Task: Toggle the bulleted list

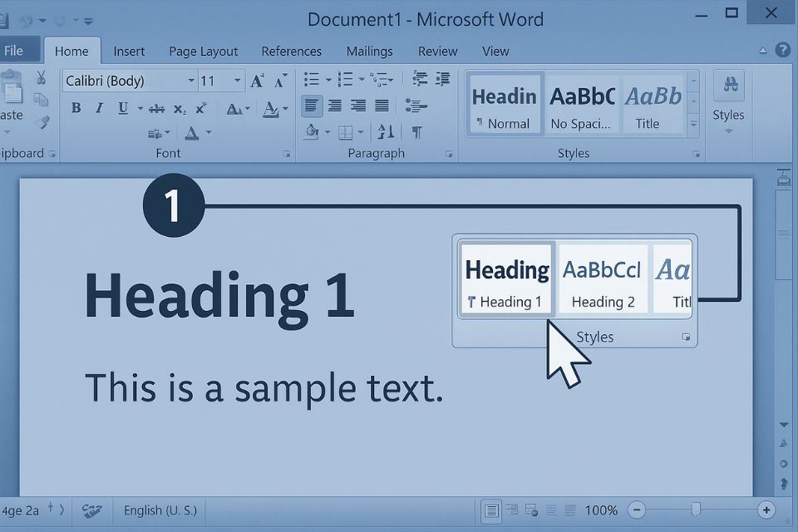Action: pos(312,79)
